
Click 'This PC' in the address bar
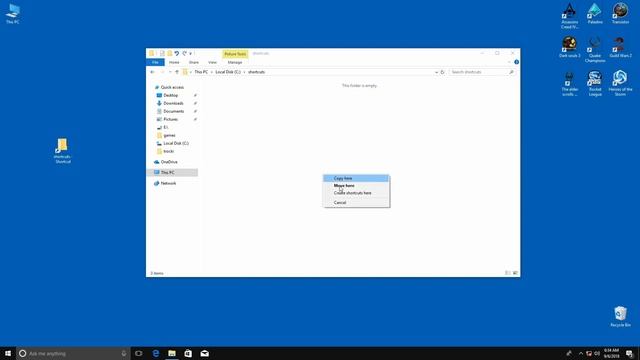[201, 72]
